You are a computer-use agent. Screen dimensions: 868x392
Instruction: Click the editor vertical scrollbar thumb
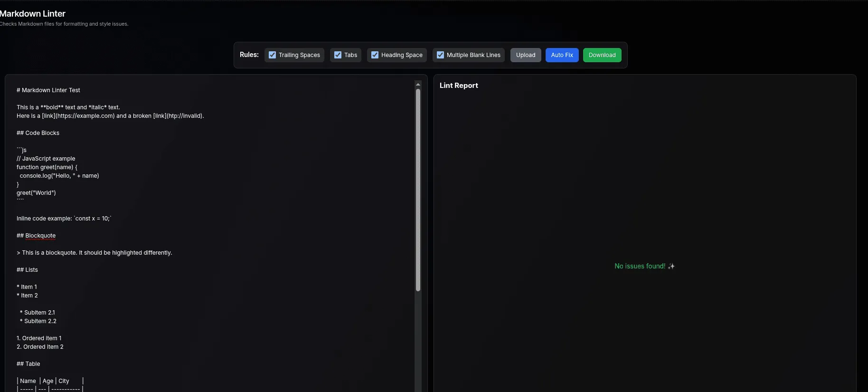(x=418, y=190)
